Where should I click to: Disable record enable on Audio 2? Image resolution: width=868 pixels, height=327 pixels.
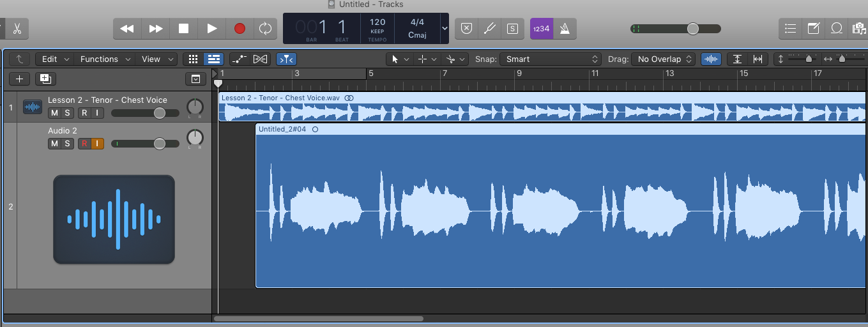84,144
